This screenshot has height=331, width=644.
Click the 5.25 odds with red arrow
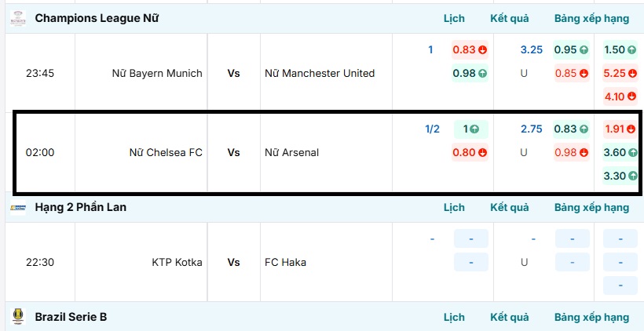point(620,74)
